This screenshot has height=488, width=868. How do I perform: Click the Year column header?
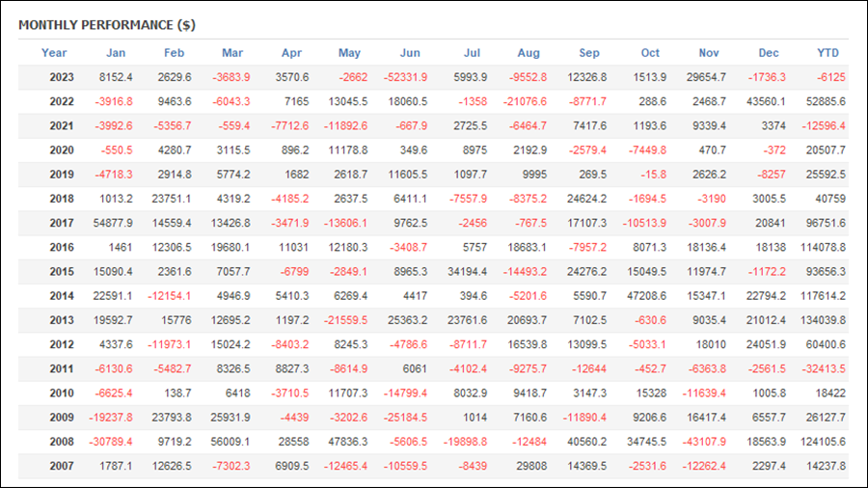coord(54,53)
